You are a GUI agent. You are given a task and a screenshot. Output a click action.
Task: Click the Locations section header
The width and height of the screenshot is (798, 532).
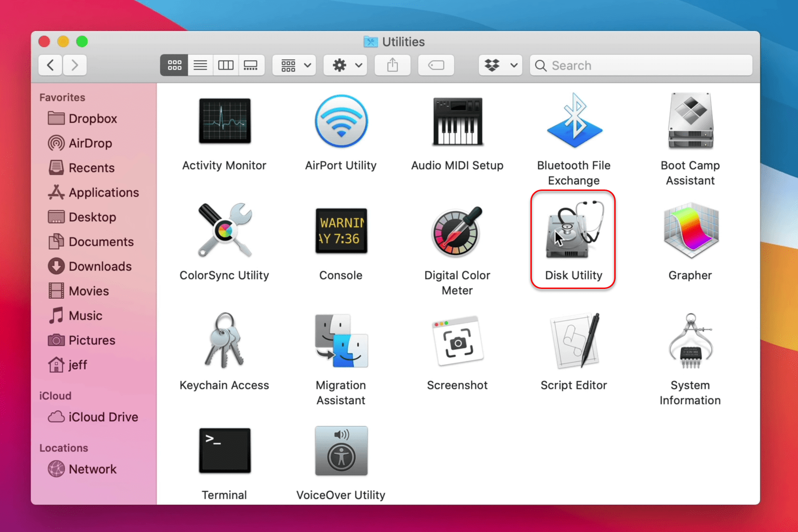63,448
